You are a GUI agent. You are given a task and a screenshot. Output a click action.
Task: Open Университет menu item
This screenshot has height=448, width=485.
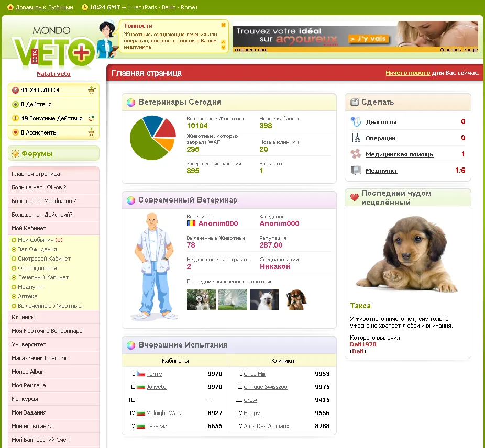click(53, 344)
